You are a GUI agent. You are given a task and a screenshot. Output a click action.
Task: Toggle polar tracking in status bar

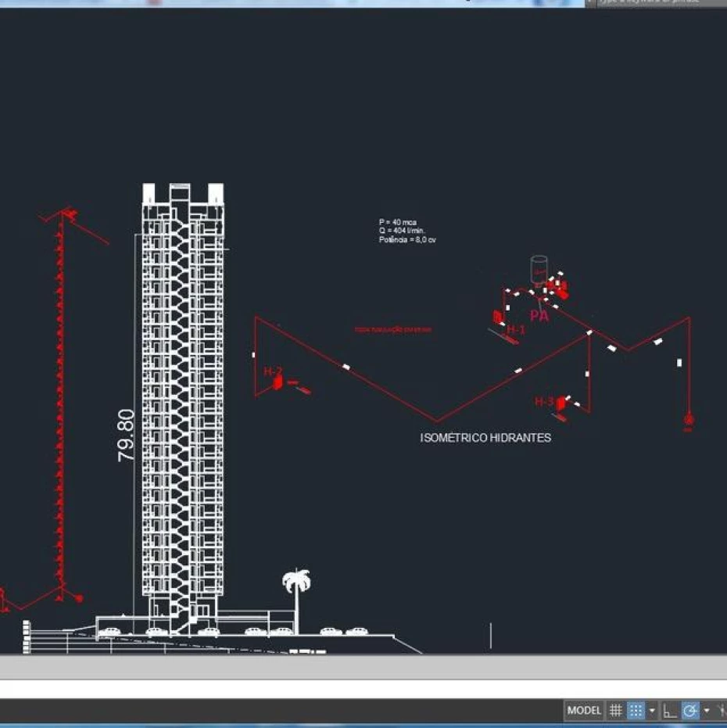[x=689, y=710]
